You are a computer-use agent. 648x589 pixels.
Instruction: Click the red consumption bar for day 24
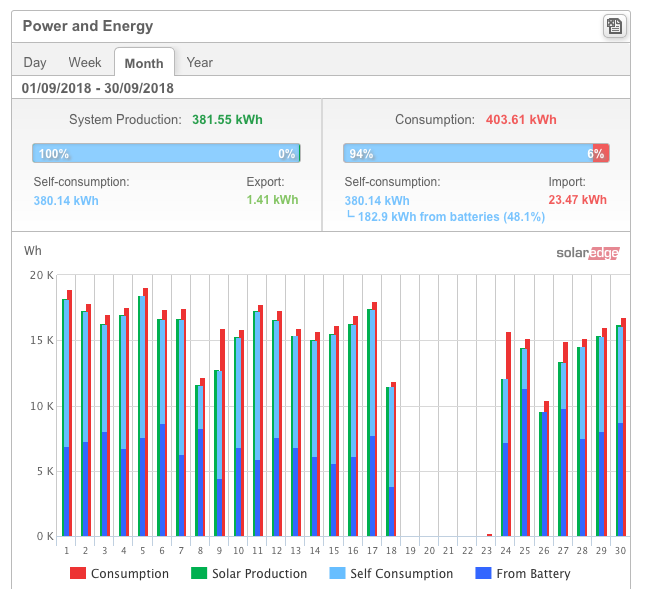pyautogui.click(x=508, y=434)
